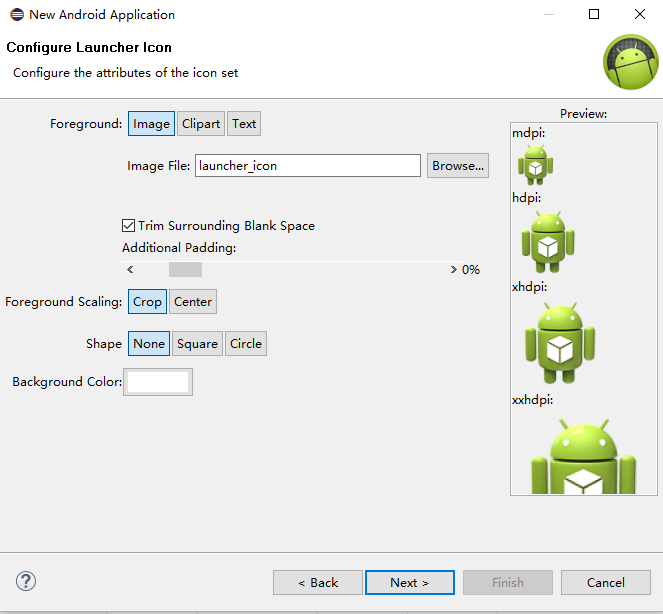Click the mdpi preview Android icon
663x614 pixels.
[x=535, y=165]
